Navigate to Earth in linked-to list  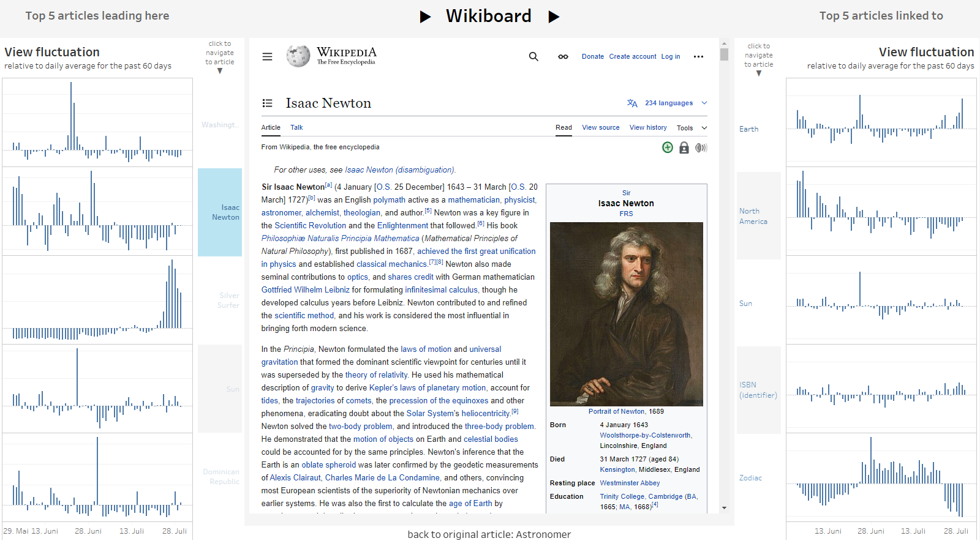click(x=759, y=129)
